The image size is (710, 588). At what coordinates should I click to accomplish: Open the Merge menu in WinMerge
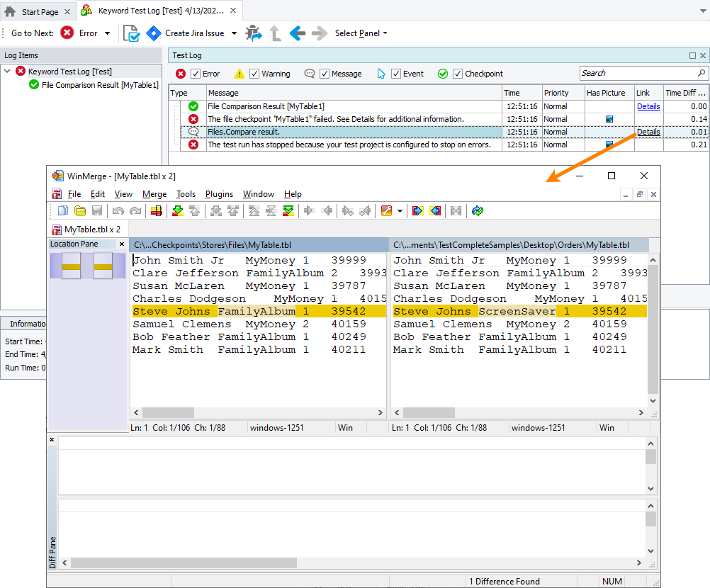[x=154, y=194]
